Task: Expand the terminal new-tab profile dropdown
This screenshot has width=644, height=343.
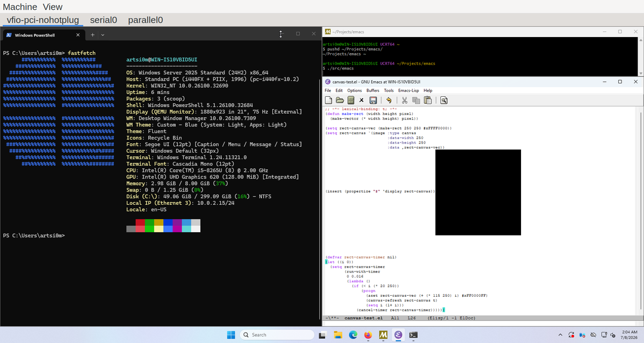Action: 103,35
